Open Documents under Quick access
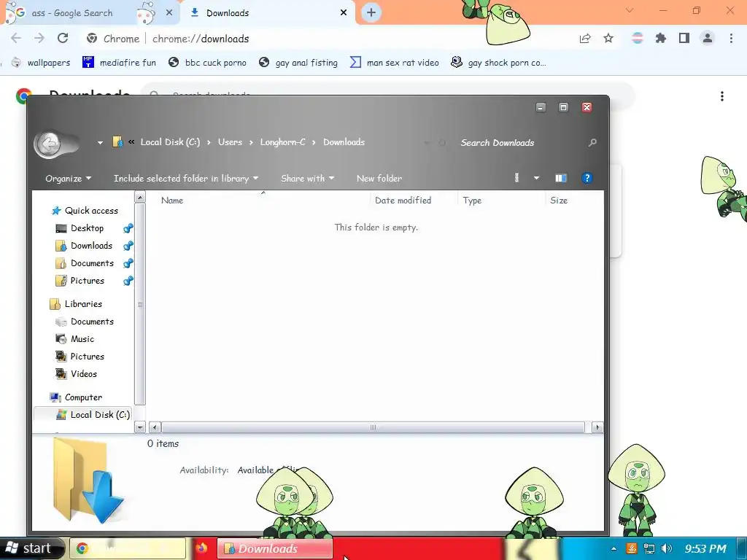The height and width of the screenshot is (560, 747). [85, 263]
